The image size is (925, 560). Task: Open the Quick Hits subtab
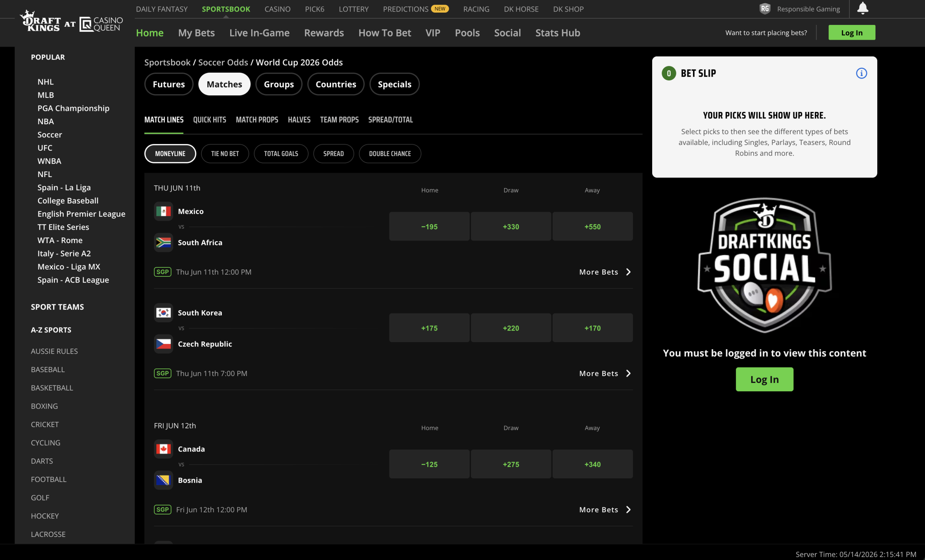[x=210, y=120]
